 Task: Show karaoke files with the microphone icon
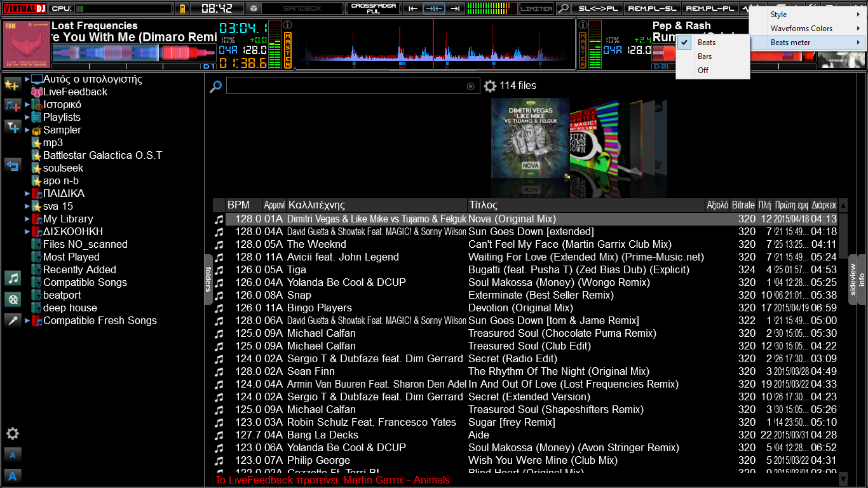coord(12,320)
